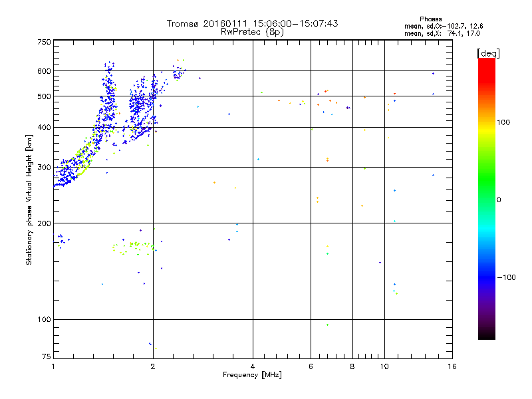Image resolution: width=532 pixels, height=399 pixels.
Task: Select the colorbar tick label '0'
Action: tap(499, 200)
